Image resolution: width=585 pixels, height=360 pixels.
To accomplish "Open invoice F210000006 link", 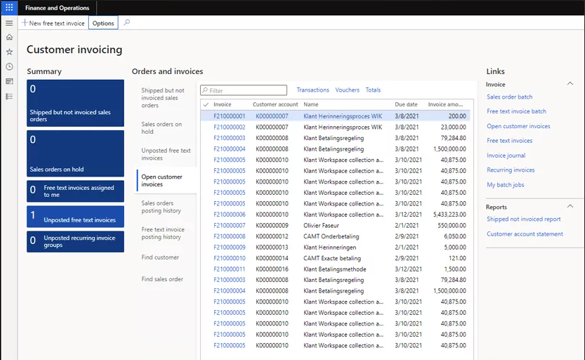I will pyautogui.click(x=229, y=215).
